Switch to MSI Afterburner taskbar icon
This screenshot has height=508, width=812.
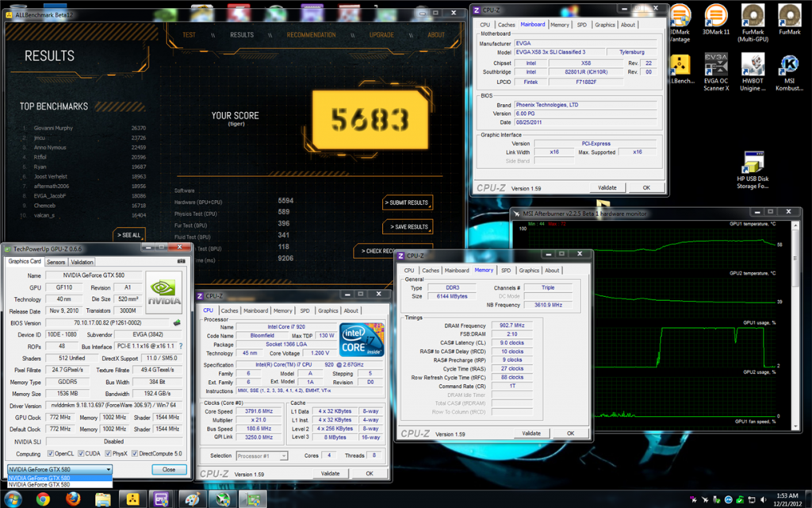pos(223,498)
